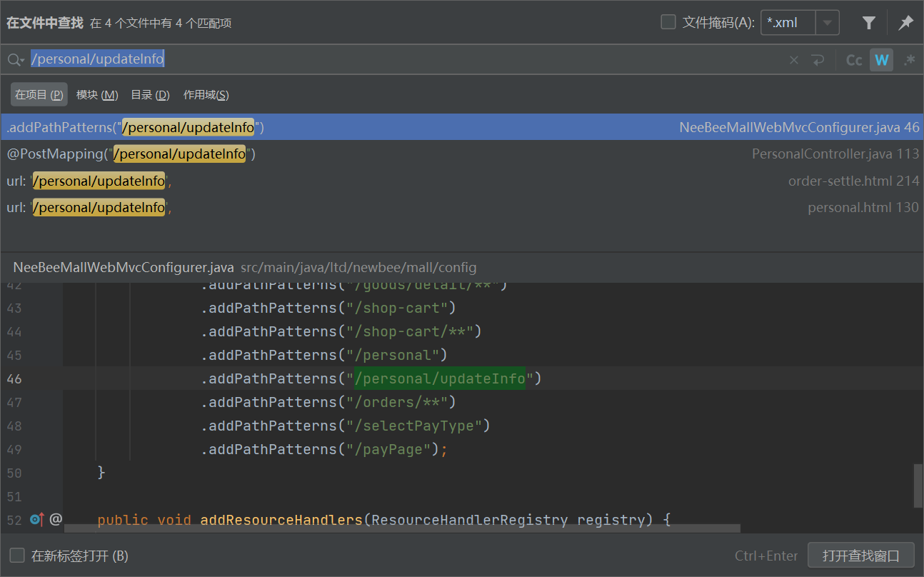This screenshot has height=577, width=924.
Task: Click the Open in Find Window button
Action: click(x=861, y=556)
